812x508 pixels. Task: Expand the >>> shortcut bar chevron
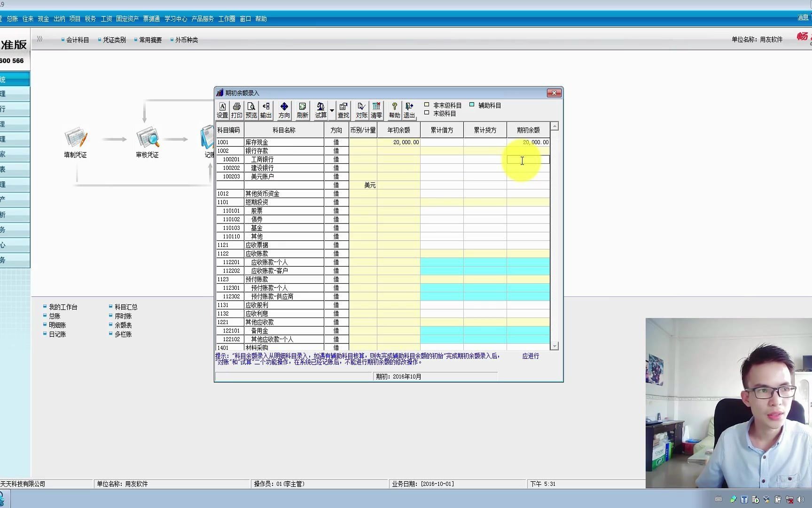pos(39,39)
